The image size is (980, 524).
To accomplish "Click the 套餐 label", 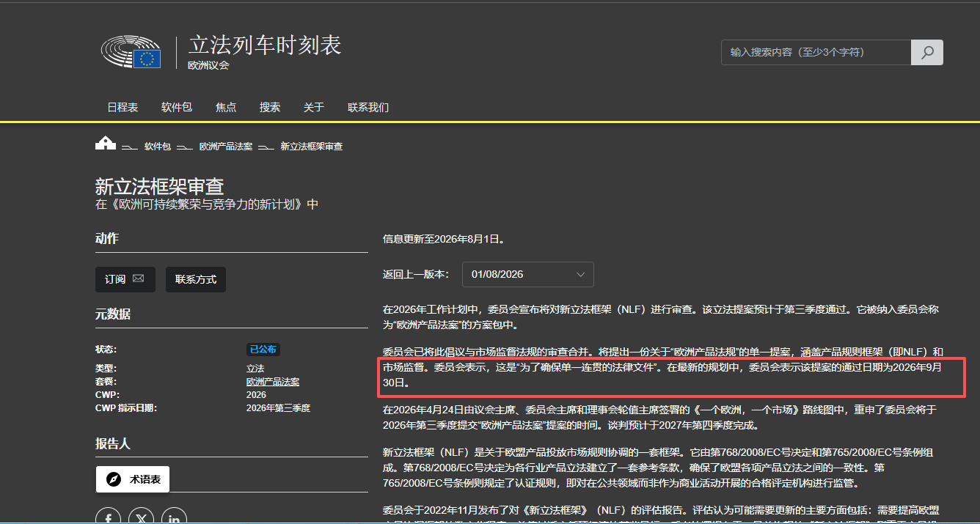I will point(106,382).
